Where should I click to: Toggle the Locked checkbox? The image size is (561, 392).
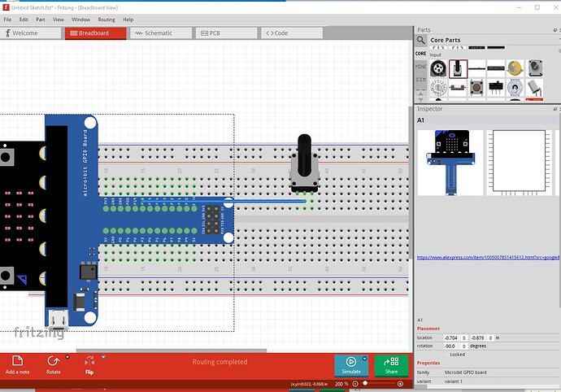coord(446,355)
